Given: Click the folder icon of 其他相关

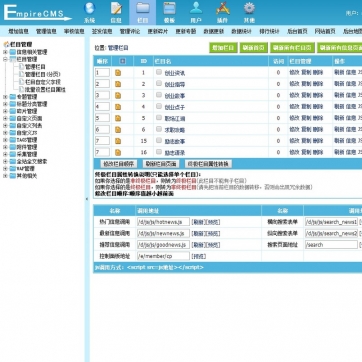Looking at the screenshot, I should pos(13,176).
